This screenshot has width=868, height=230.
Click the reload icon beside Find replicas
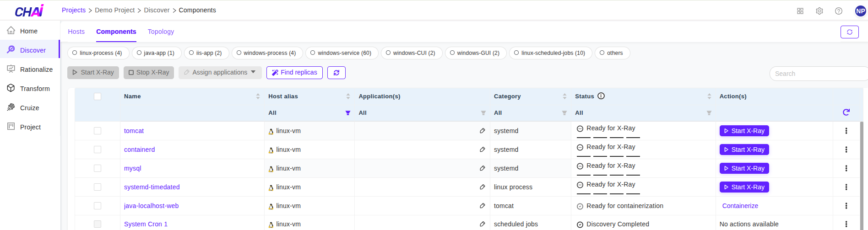[336, 73]
